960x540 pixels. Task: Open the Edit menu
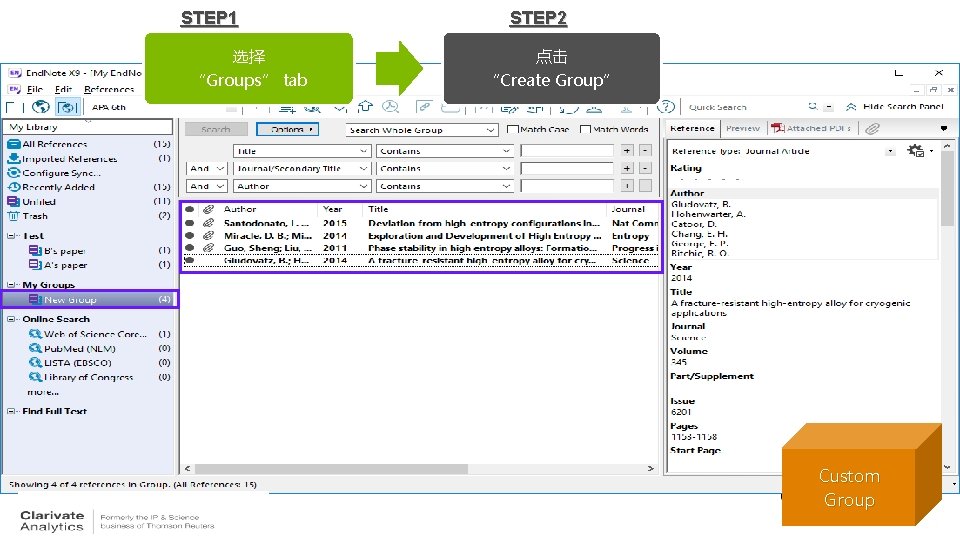pyautogui.click(x=63, y=89)
